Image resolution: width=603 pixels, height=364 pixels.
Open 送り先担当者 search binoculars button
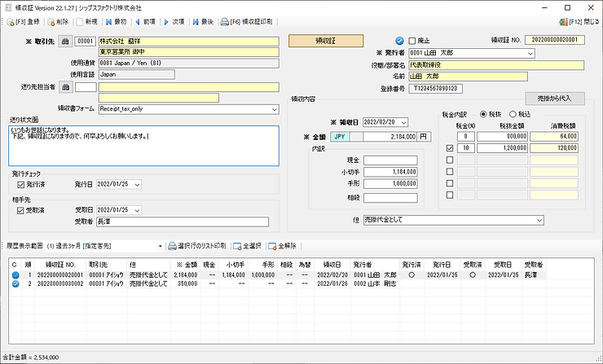click(x=66, y=87)
